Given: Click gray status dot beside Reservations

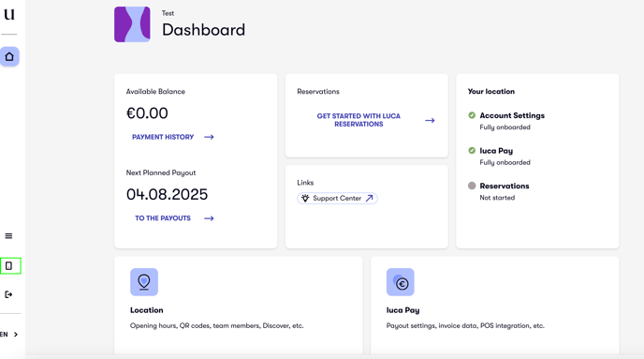Looking at the screenshot, I should pyautogui.click(x=472, y=186).
